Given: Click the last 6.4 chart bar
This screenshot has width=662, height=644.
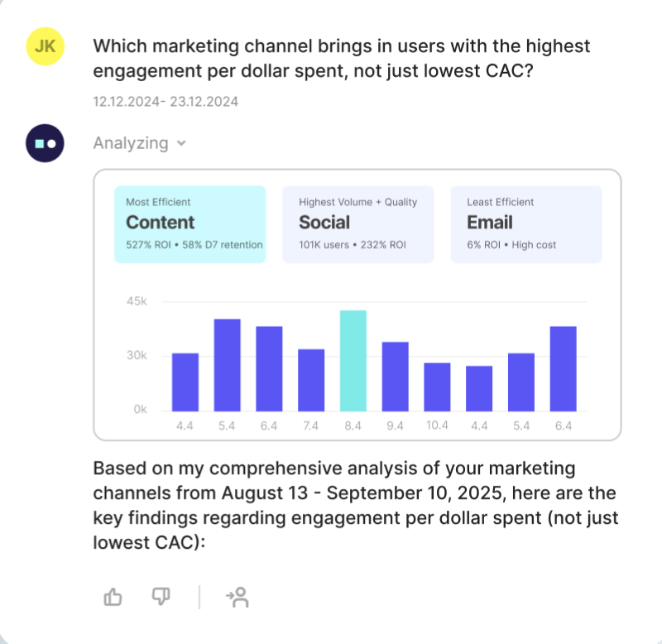Looking at the screenshot, I should click(564, 369).
